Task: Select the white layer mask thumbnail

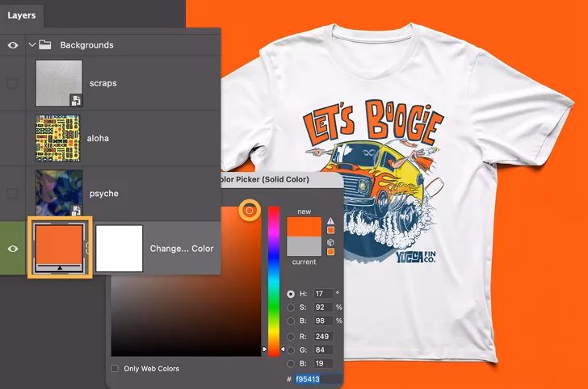Action: click(120, 248)
